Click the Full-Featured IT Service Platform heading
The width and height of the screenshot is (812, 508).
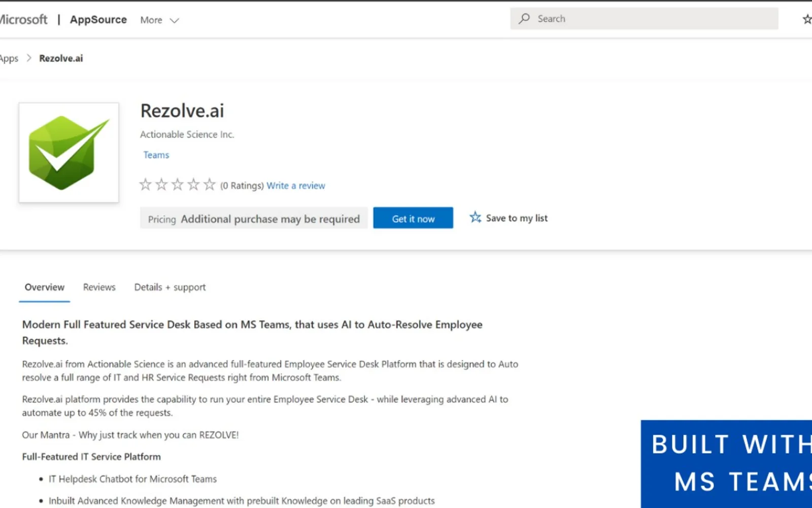pyautogui.click(x=91, y=457)
